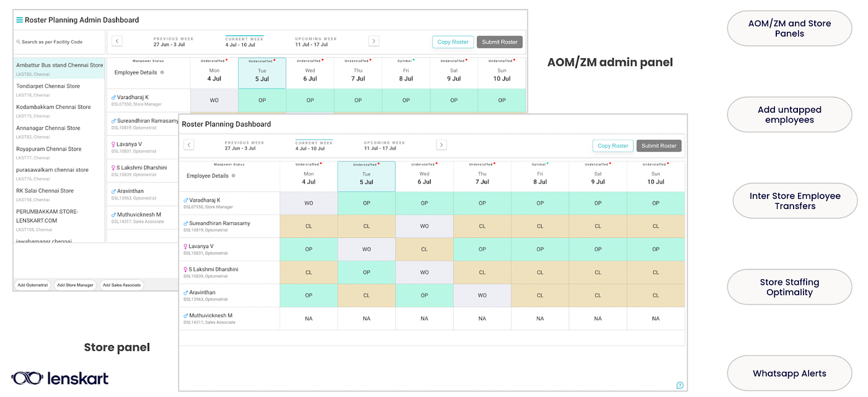Click Whatsapp Alerts pill
The image size is (868, 397).
(789, 373)
